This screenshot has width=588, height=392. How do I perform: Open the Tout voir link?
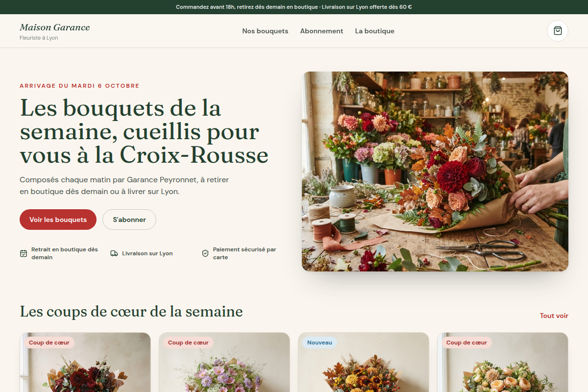pos(554,316)
